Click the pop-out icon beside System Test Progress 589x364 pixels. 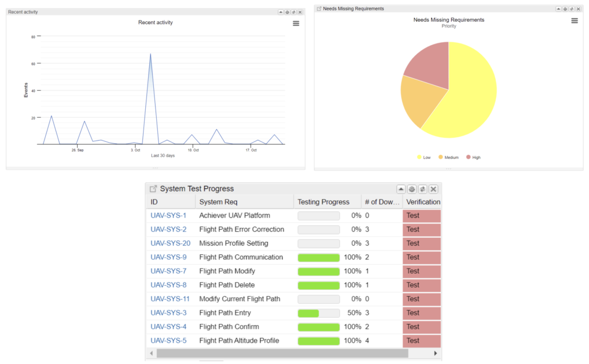point(153,189)
